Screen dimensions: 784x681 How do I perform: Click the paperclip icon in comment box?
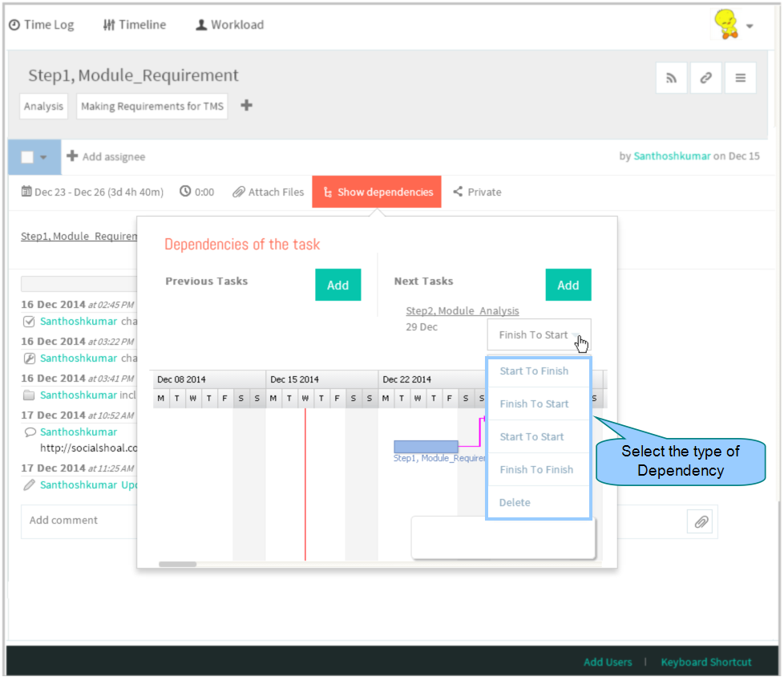pyautogui.click(x=701, y=522)
